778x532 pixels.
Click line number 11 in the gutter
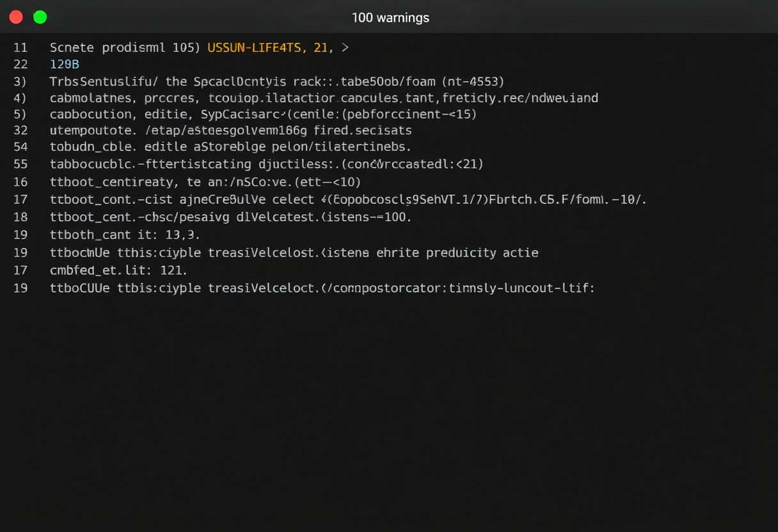[x=20, y=47]
